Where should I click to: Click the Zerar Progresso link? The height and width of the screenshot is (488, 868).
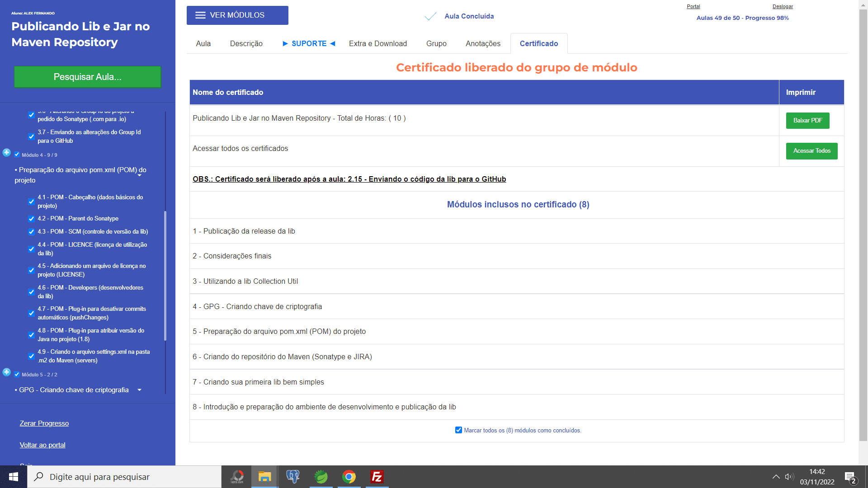[x=44, y=423]
